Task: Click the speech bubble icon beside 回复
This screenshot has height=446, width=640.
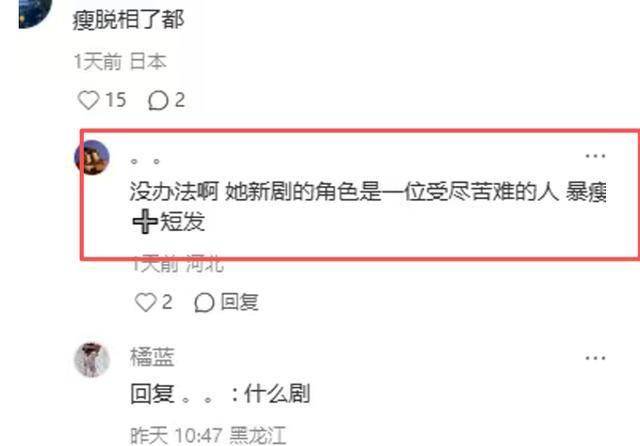Action: click(204, 303)
